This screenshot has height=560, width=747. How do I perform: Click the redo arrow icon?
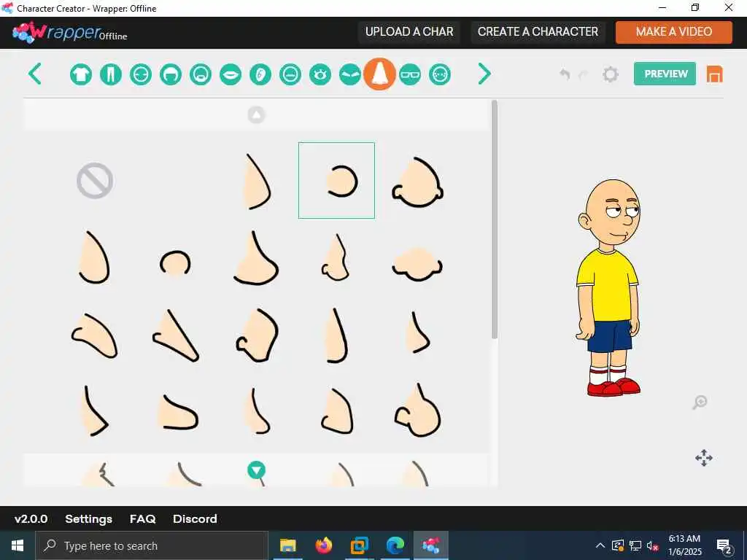tap(583, 74)
